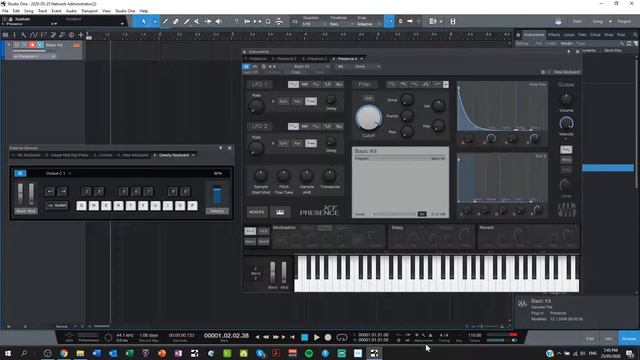This screenshot has width=640, height=360.
Task: Start playback with the play button
Action: [x=316, y=338]
